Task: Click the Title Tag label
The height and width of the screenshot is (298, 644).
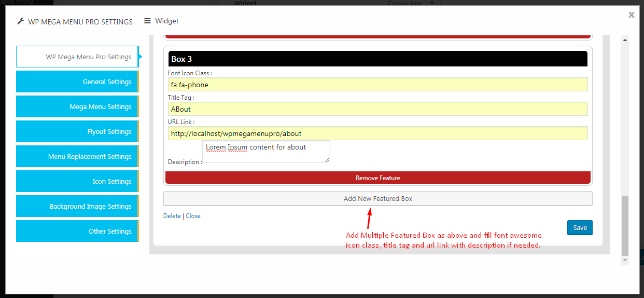Action: (181, 98)
